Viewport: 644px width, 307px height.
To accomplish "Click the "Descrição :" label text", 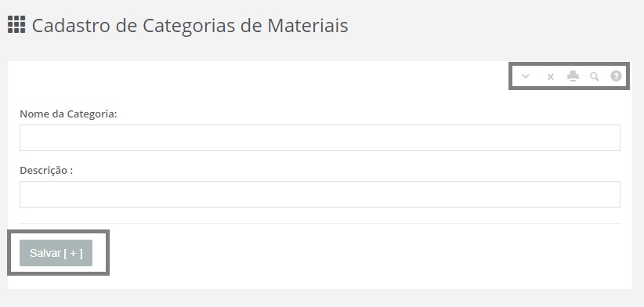I will click(46, 170).
